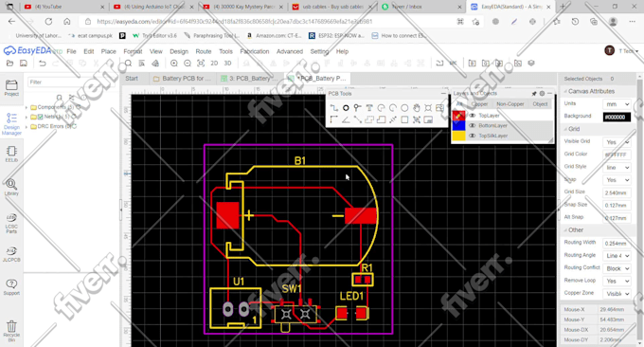The image size is (644, 347).
Task: Open the Route menu
Action: [x=204, y=51]
